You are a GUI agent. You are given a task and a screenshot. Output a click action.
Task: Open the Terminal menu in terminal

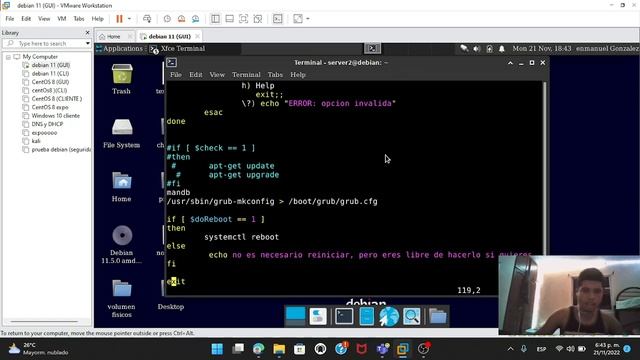[246, 75]
